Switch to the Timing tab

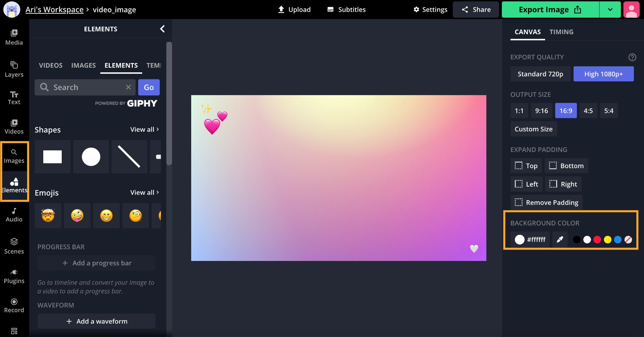[x=561, y=32]
